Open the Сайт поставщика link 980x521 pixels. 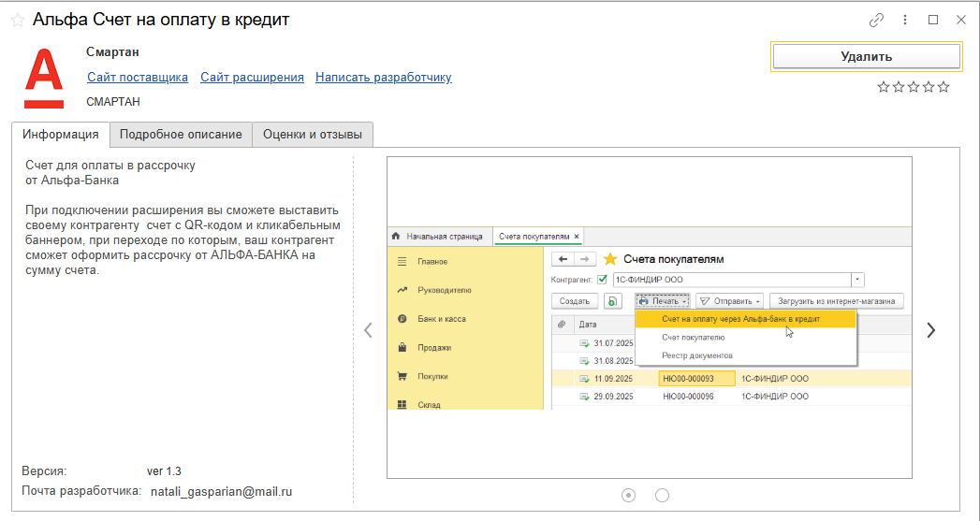click(138, 78)
